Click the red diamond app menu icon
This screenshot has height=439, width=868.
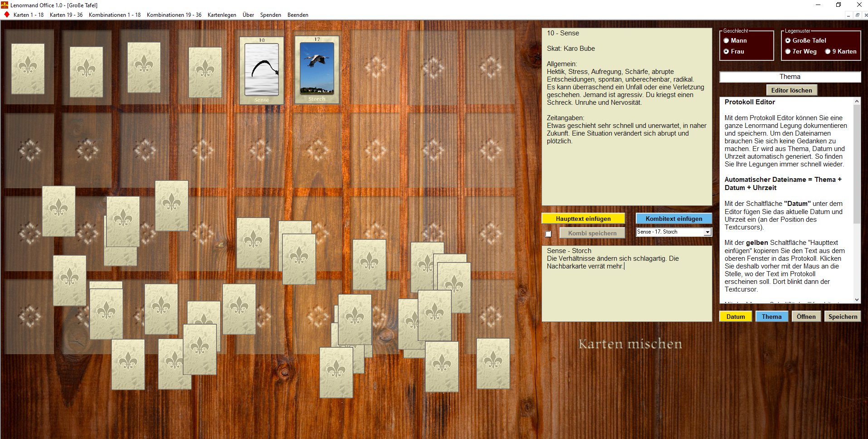click(6, 15)
